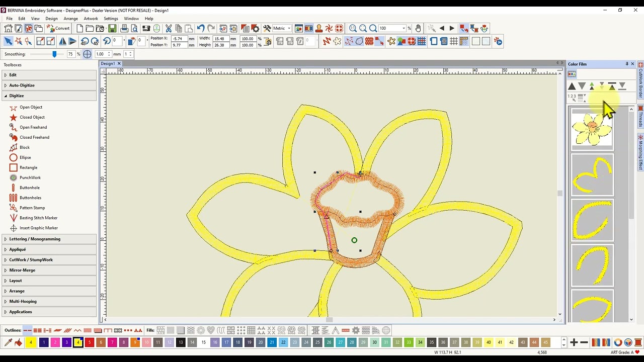Image resolution: width=644 pixels, height=362 pixels.
Task: Toggle the lock proportions padlock
Action: [x=268, y=42]
